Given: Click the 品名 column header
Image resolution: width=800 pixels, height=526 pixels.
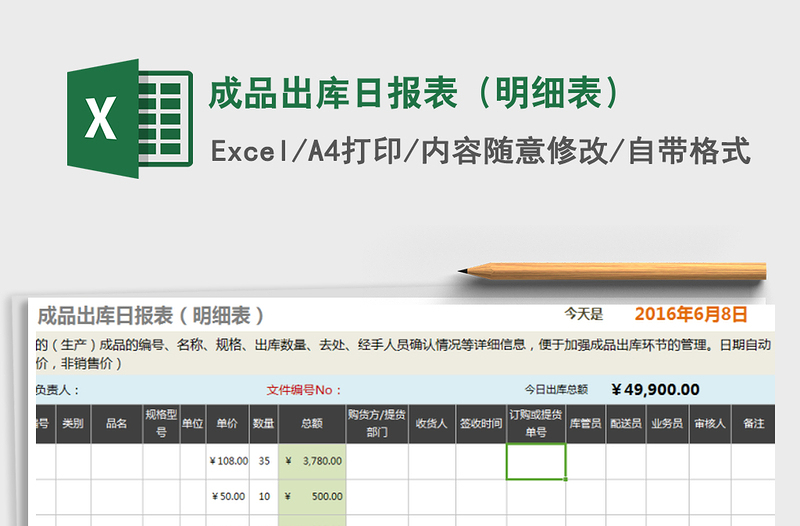Looking at the screenshot, I should (117, 423).
